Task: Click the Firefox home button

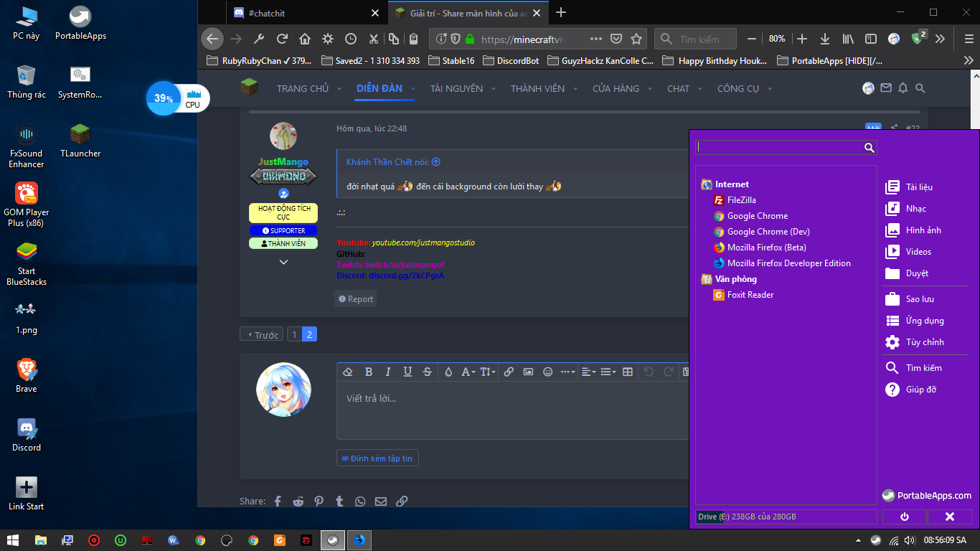Action: [305, 39]
